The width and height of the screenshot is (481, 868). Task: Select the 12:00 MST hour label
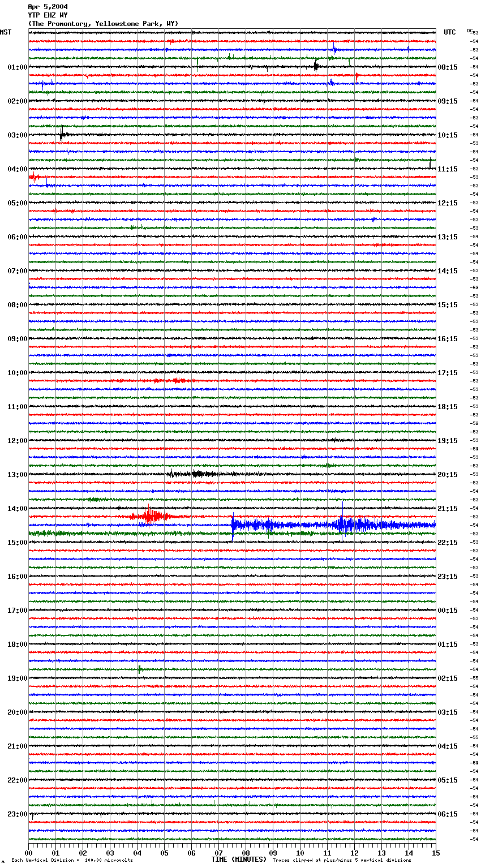[18, 441]
